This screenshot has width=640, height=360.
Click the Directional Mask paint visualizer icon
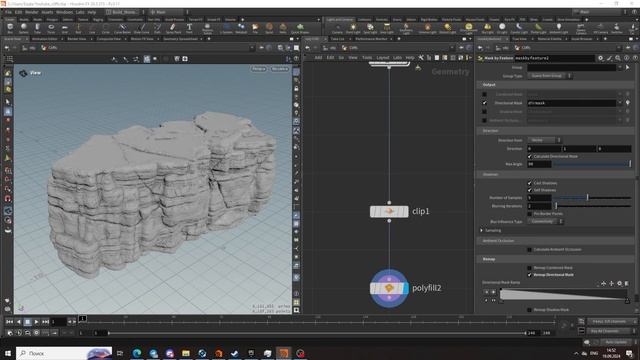[628, 103]
